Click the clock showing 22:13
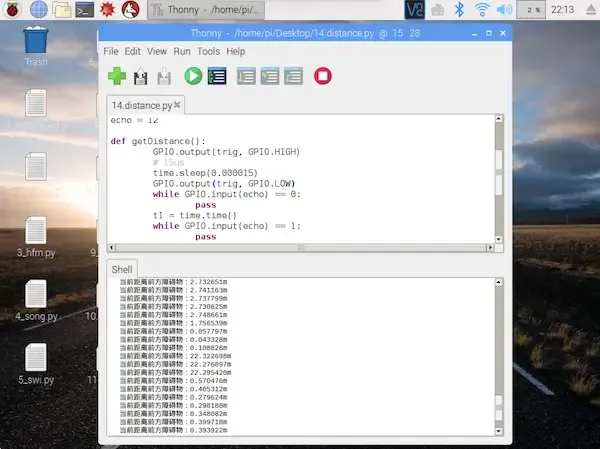This screenshot has height=449, width=600. click(x=562, y=10)
